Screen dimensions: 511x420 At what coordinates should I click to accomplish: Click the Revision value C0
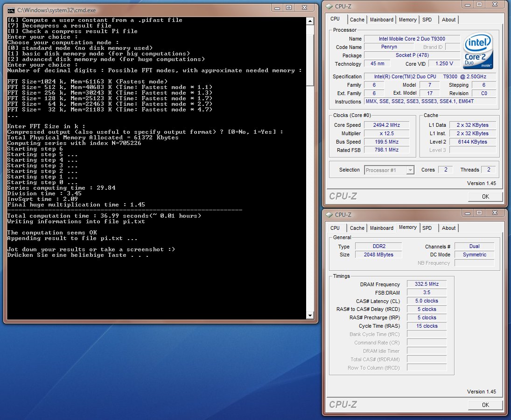tap(484, 93)
